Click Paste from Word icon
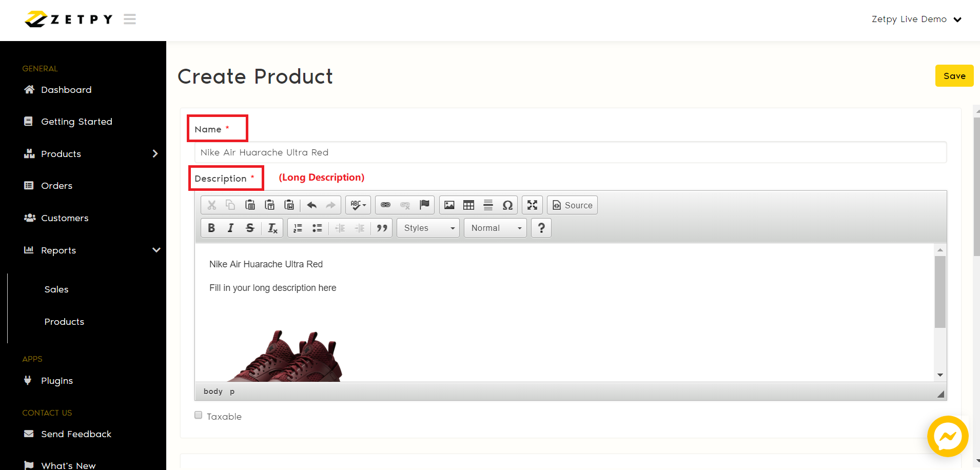The height and width of the screenshot is (470, 980). 289,205
